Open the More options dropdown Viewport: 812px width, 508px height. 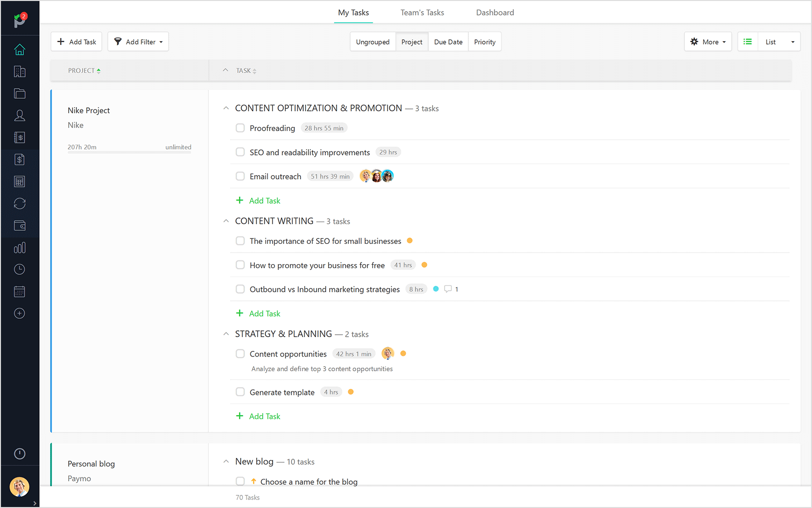pos(708,42)
